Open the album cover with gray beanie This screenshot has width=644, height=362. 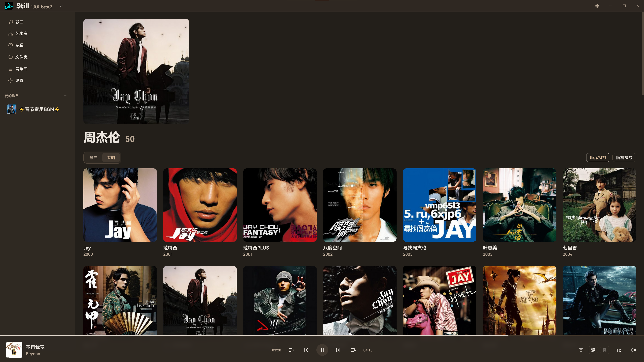click(x=280, y=300)
